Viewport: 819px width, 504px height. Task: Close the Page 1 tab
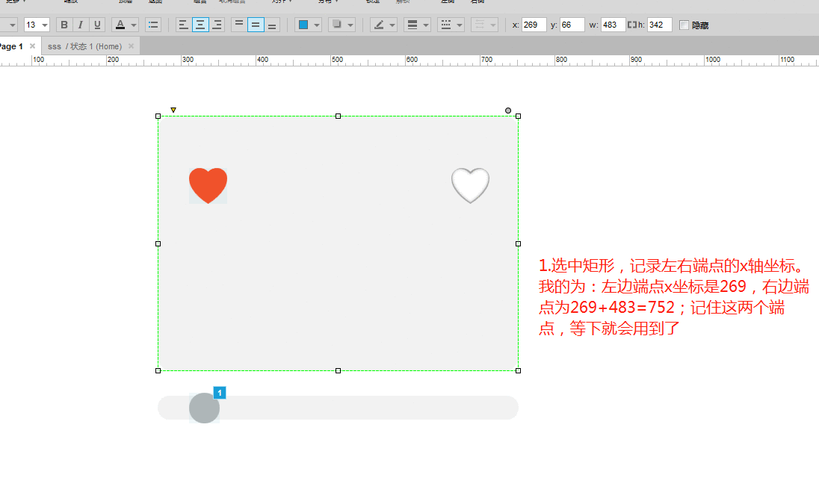[32, 46]
